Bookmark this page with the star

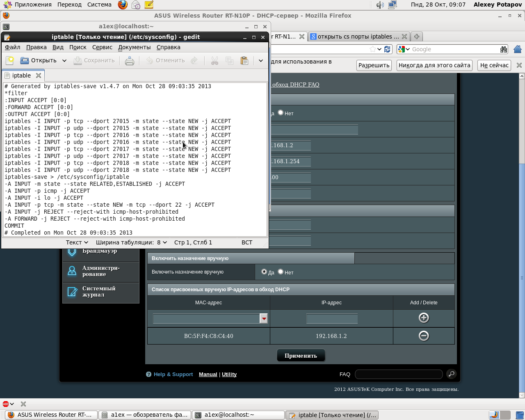(372, 49)
